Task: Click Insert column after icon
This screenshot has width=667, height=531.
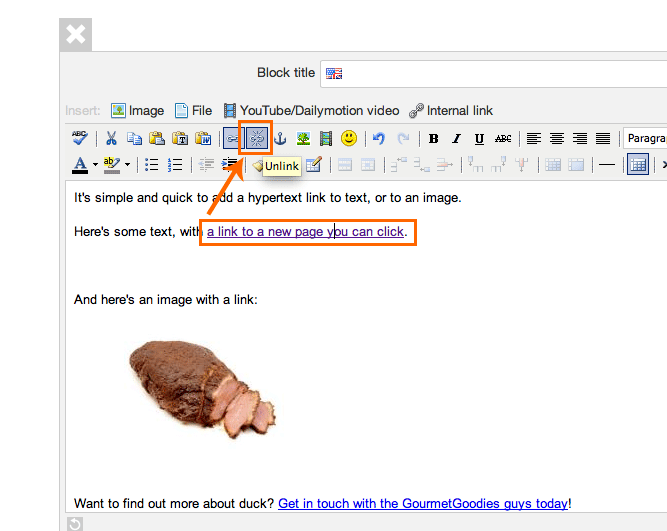Action: click(x=498, y=165)
